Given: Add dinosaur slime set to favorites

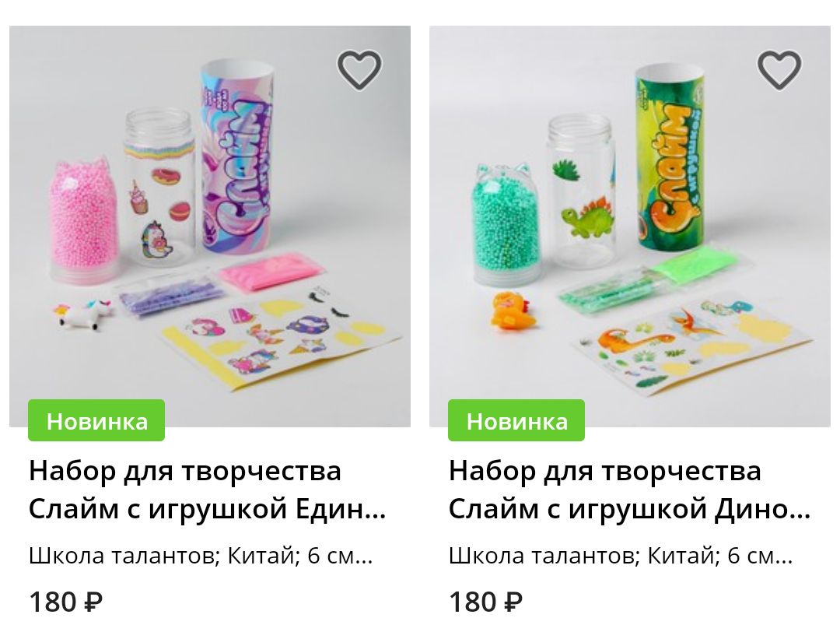Looking at the screenshot, I should click(779, 69).
